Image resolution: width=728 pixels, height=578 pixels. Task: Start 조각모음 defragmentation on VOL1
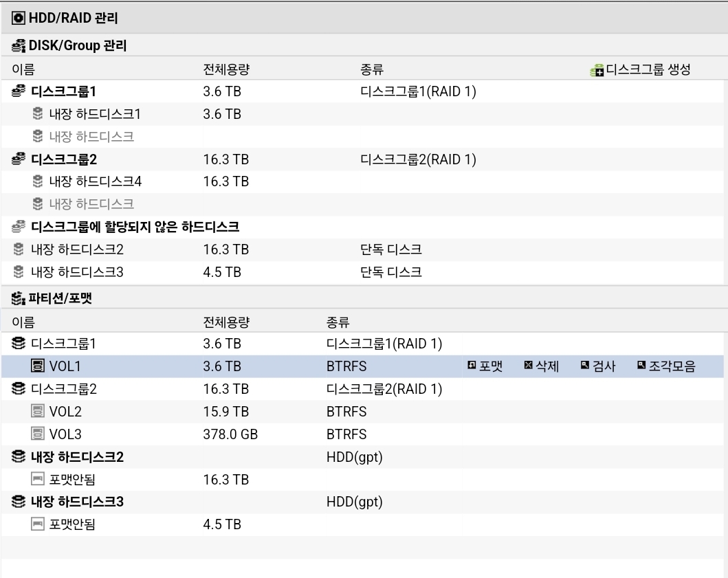tap(666, 366)
